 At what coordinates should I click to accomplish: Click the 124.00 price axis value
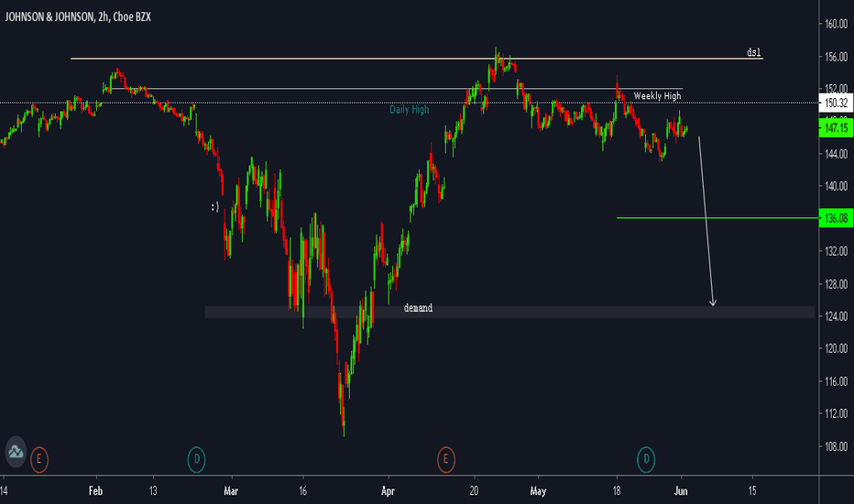[x=836, y=316]
